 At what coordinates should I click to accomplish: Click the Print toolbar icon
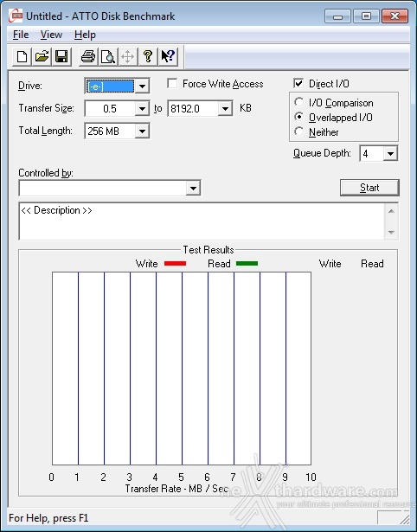(88, 56)
